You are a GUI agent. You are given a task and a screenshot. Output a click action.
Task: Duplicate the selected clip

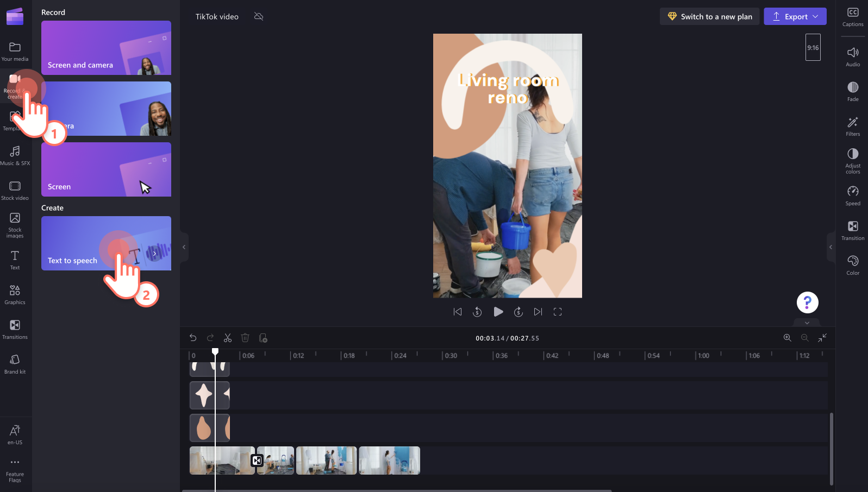[x=263, y=338]
